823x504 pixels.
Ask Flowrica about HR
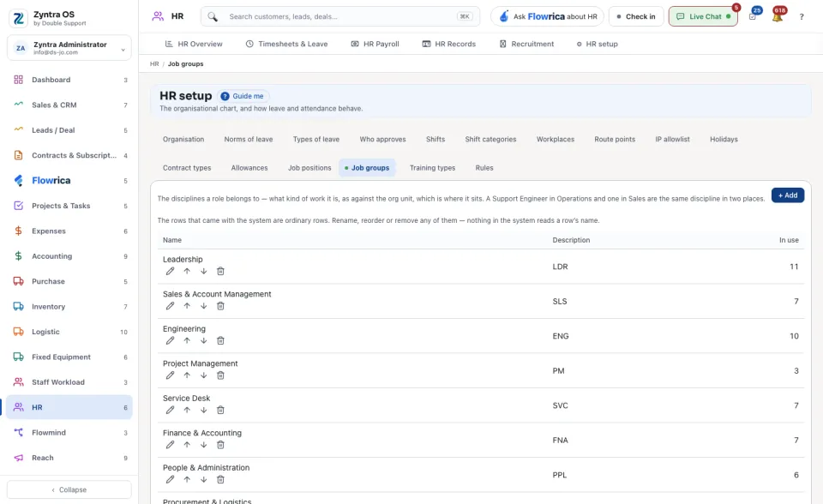(548, 17)
